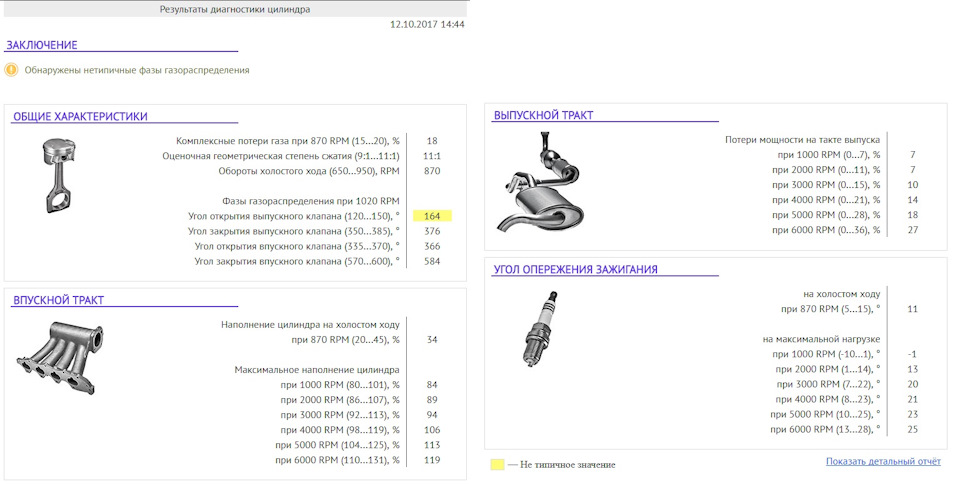Click ignition advance at 6000 RPM value 25
This screenshot has height=484, width=960.
912,430
